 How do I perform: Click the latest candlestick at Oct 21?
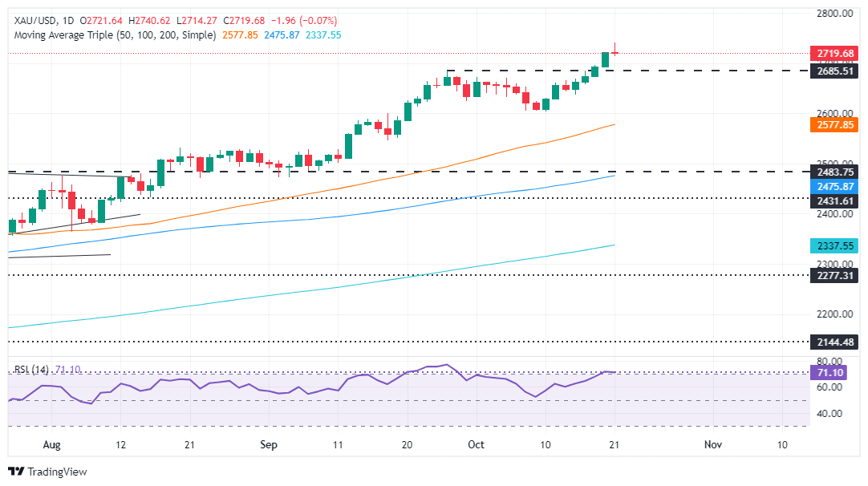pyautogui.click(x=614, y=53)
